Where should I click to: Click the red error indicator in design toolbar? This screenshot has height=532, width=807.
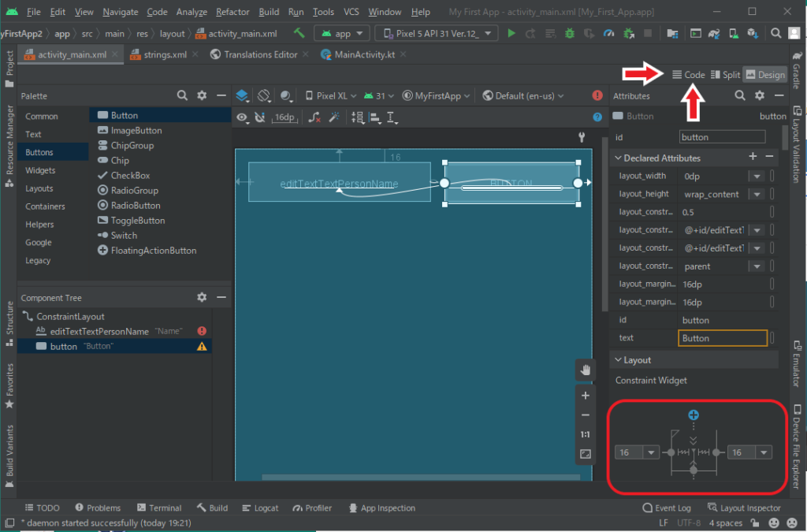(x=597, y=95)
